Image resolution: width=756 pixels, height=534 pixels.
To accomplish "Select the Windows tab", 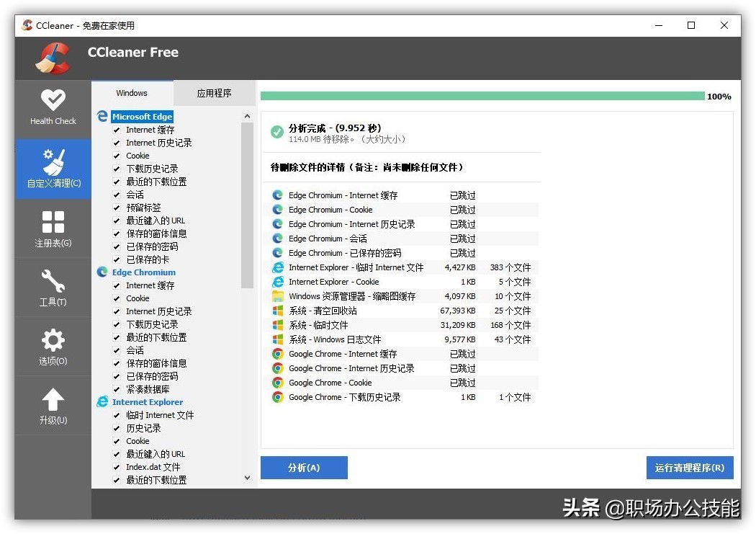I will (x=132, y=92).
